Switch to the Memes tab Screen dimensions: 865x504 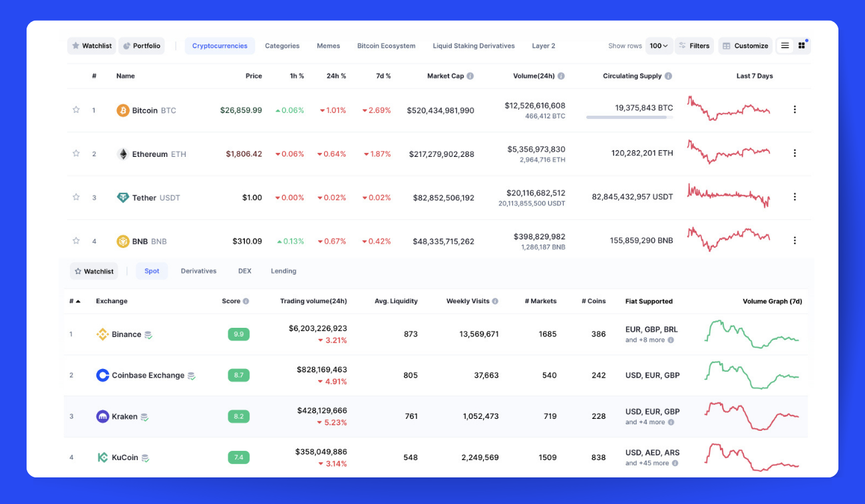[328, 46]
